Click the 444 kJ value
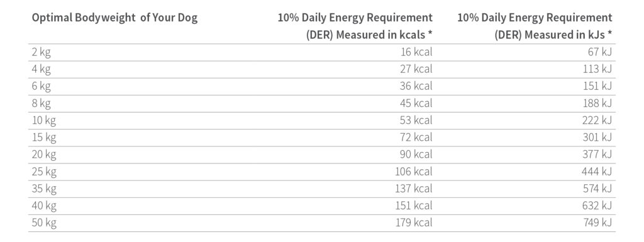 (597, 172)
